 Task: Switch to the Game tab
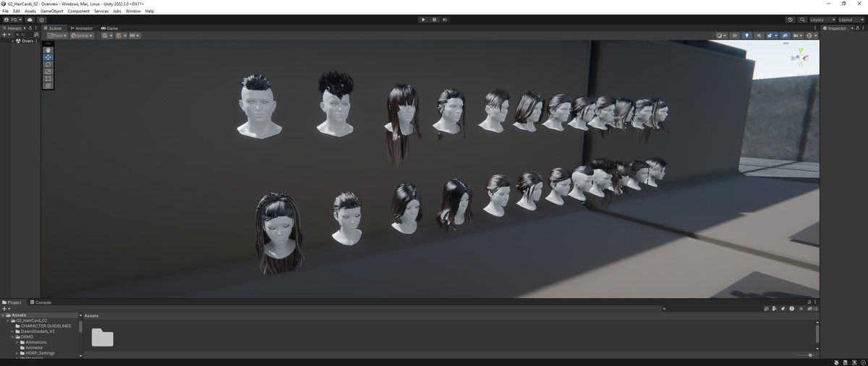(110, 28)
